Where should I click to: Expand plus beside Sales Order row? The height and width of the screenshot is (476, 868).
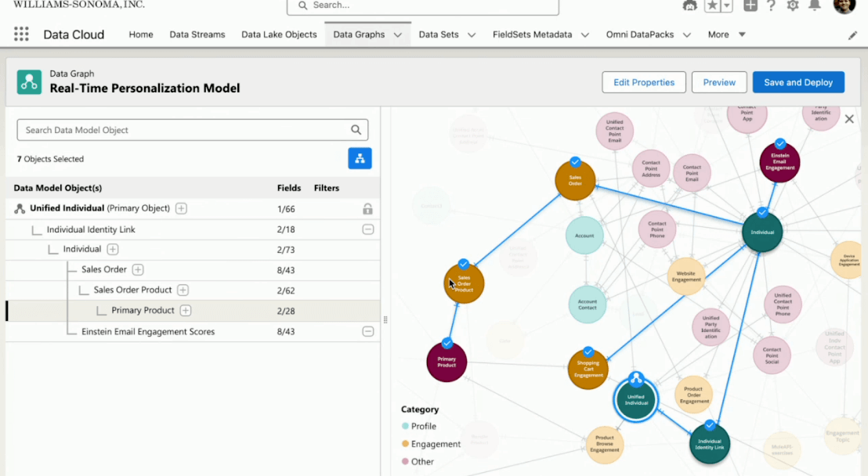tap(138, 269)
